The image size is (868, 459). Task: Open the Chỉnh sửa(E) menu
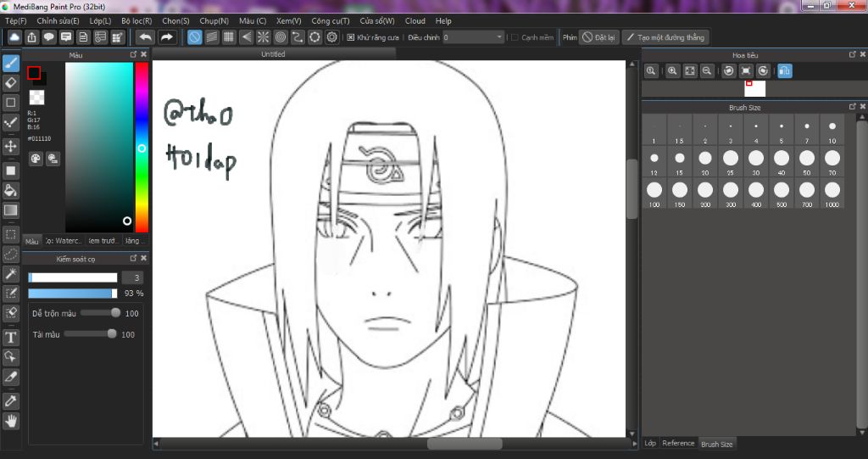coord(58,20)
